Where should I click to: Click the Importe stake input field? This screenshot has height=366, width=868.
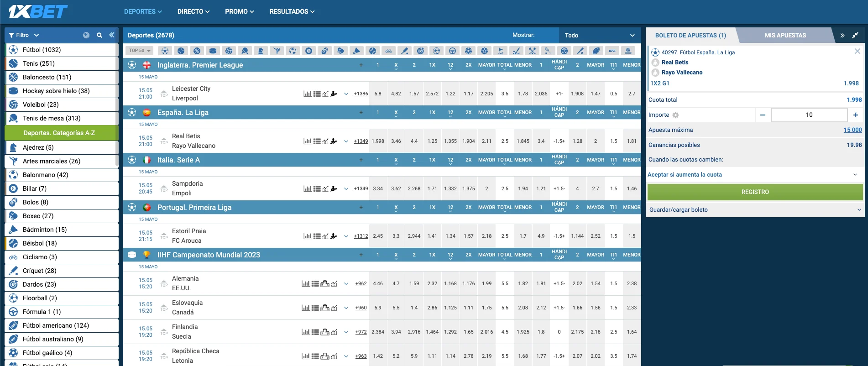coord(809,115)
